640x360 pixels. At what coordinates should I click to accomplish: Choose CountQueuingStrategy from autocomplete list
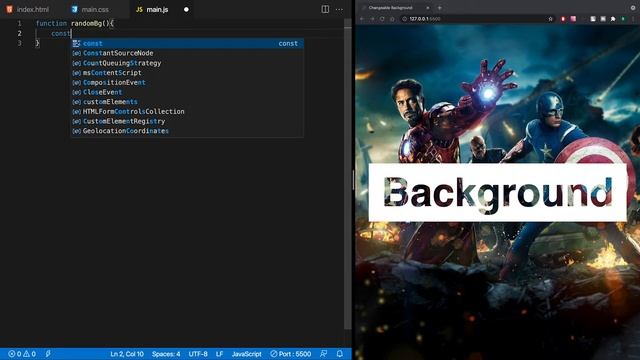pos(187,63)
